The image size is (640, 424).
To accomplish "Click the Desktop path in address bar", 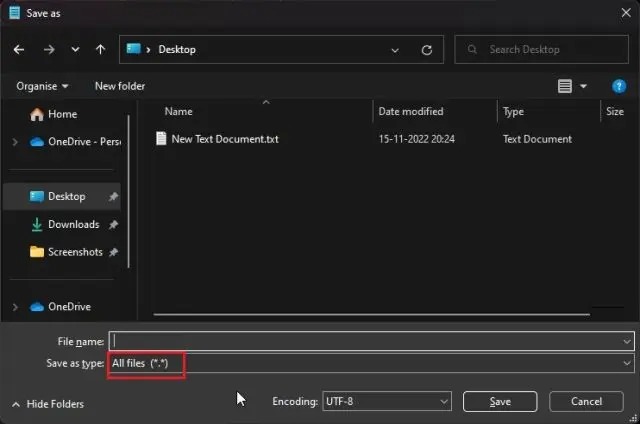I will pyautogui.click(x=177, y=50).
